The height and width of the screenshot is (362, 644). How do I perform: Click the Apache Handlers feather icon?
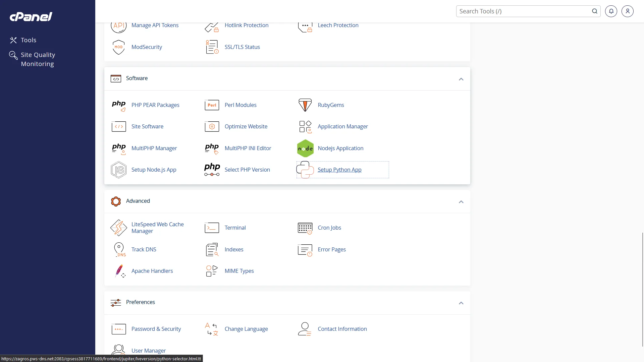click(x=119, y=271)
